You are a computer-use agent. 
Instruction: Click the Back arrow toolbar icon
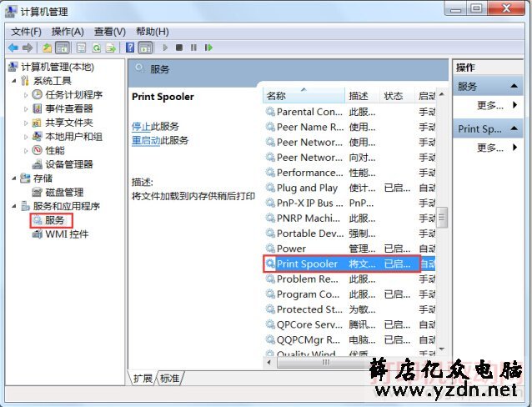pos(13,48)
